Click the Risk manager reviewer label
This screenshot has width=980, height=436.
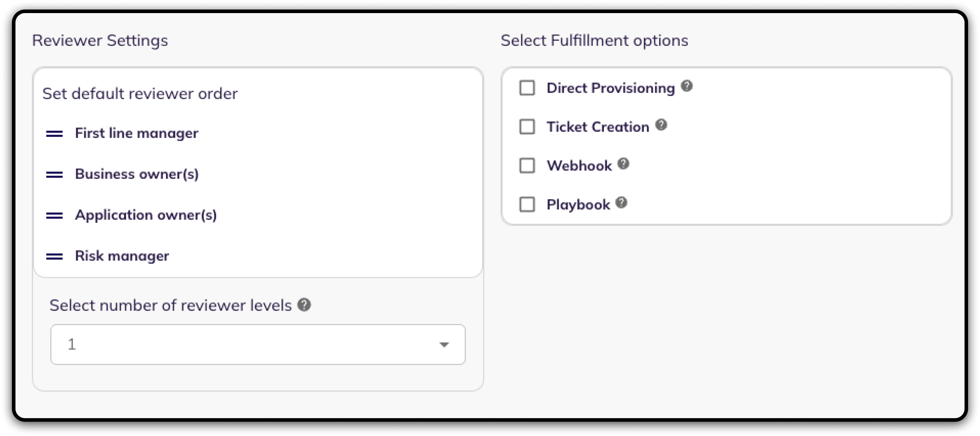pos(122,256)
